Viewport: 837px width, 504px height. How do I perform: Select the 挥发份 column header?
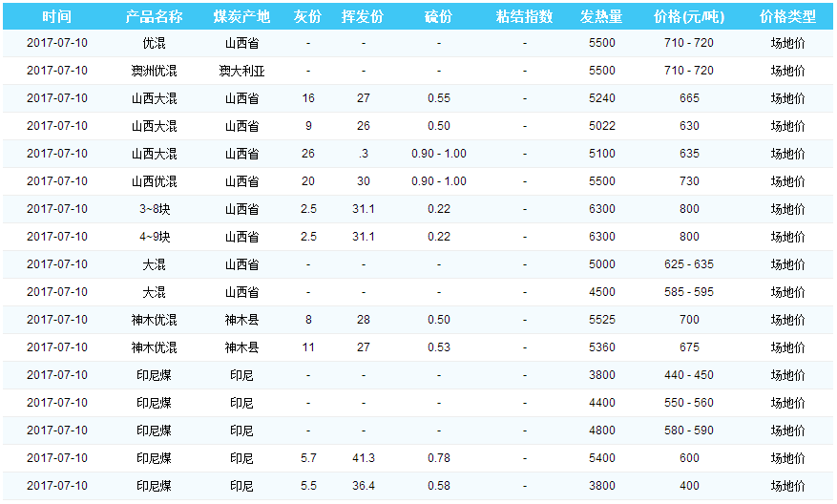tap(363, 17)
